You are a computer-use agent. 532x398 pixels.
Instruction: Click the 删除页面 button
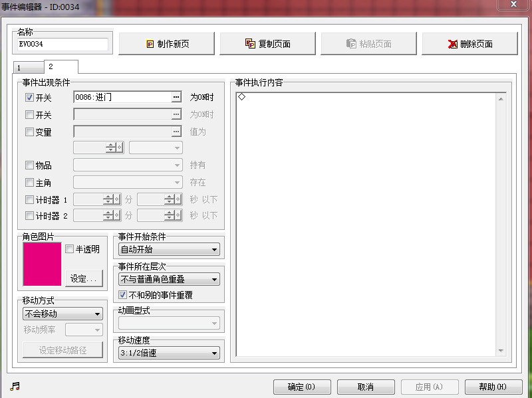click(x=470, y=43)
